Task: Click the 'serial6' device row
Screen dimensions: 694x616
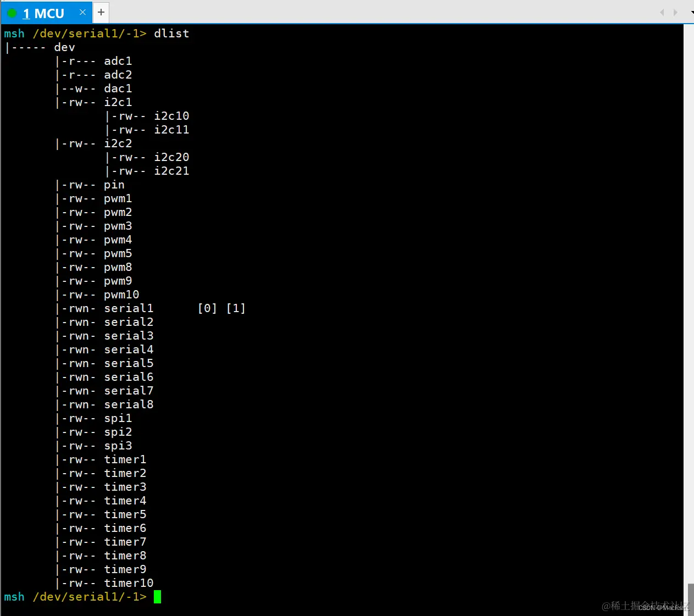Action: tap(104, 377)
